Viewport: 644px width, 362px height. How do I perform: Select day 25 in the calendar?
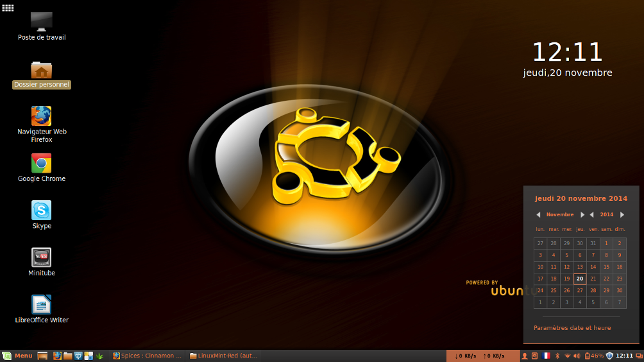(x=554, y=291)
